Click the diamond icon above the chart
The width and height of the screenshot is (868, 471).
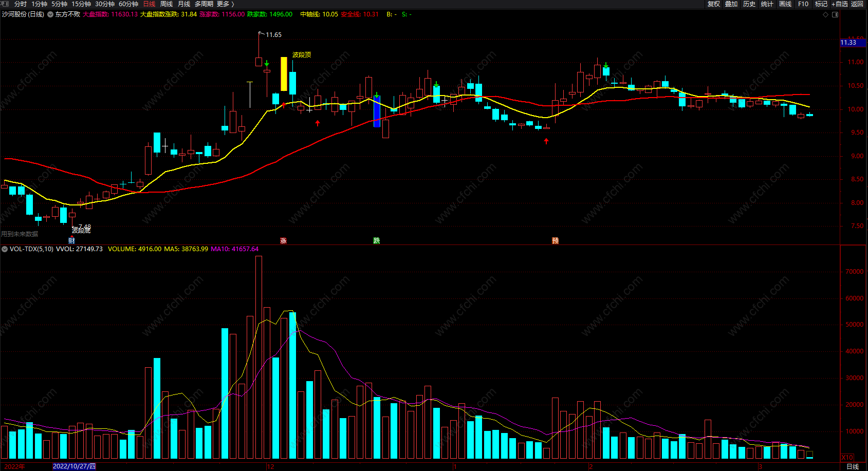(826, 14)
